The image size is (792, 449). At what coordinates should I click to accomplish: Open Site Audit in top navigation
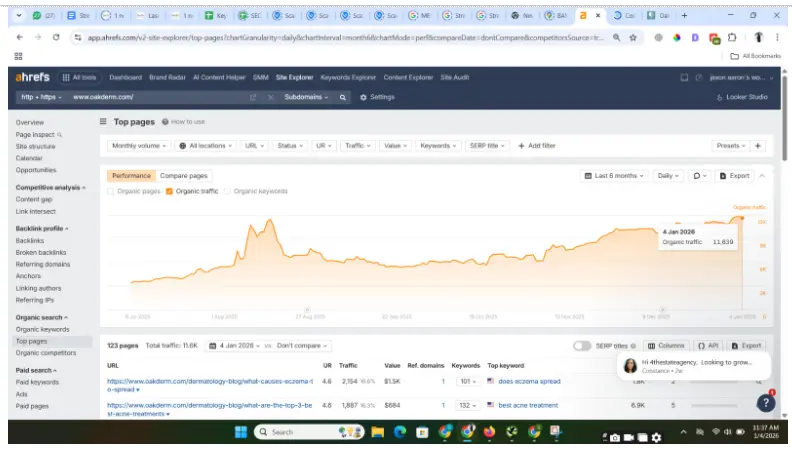[455, 77]
